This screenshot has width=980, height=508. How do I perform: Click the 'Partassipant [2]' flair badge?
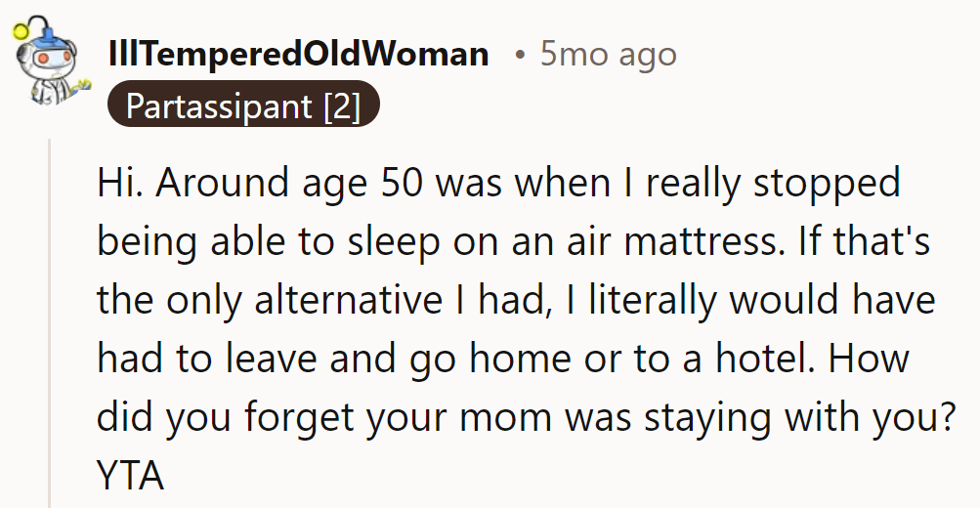click(x=242, y=105)
